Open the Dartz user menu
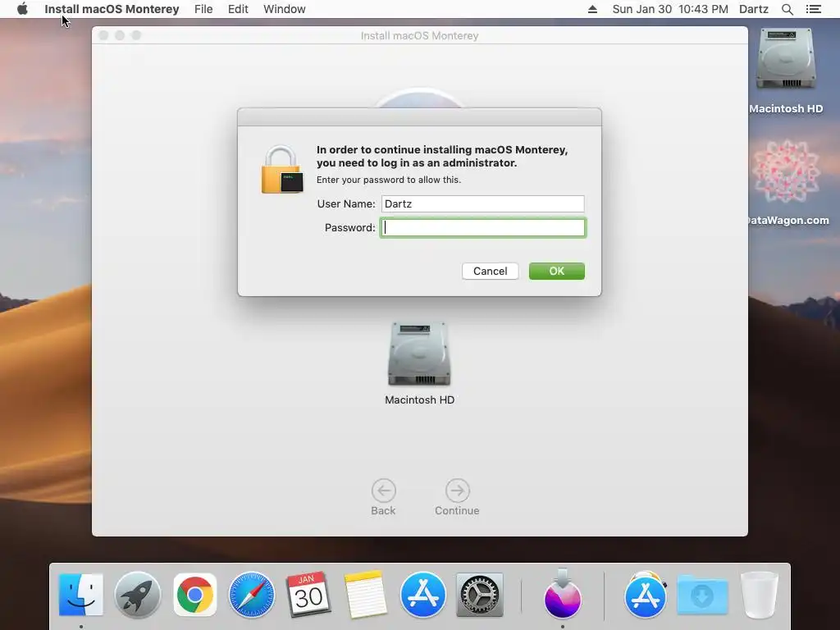 [x=754, y=9]
